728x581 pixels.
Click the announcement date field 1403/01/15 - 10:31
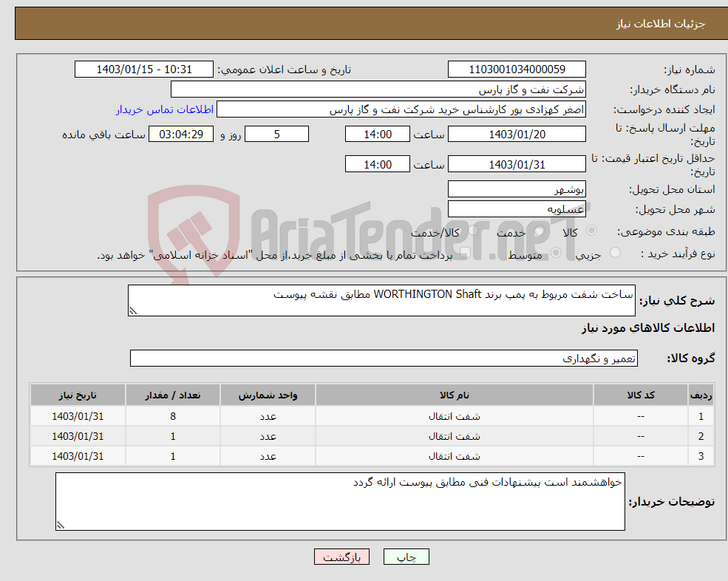coord(144,69)
